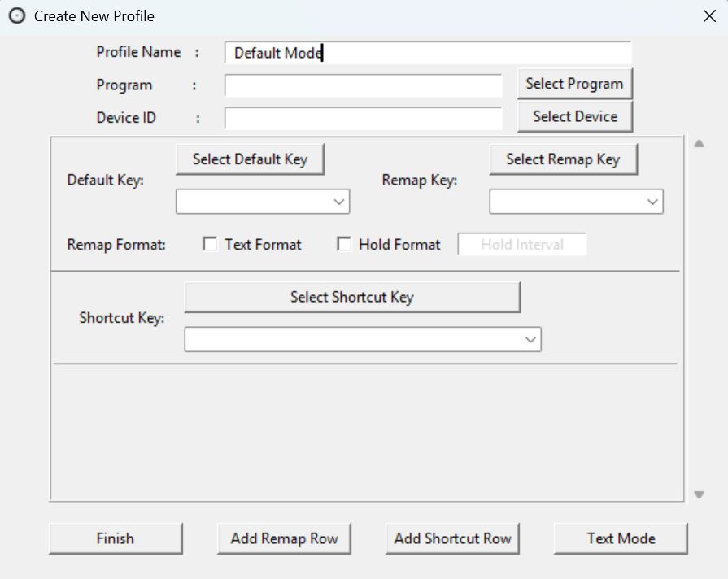The image size is (728, 579).
Task: Click Select Device to pick a device
Action: pos(573,116)
